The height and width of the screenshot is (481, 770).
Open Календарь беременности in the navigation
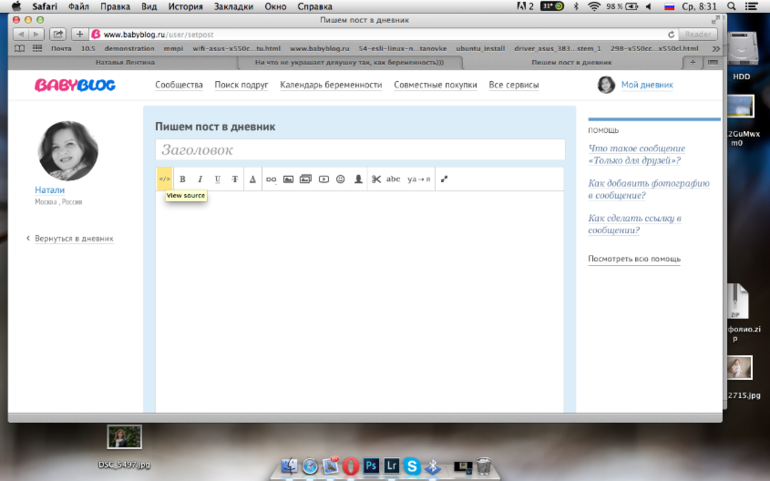point(331,85)
